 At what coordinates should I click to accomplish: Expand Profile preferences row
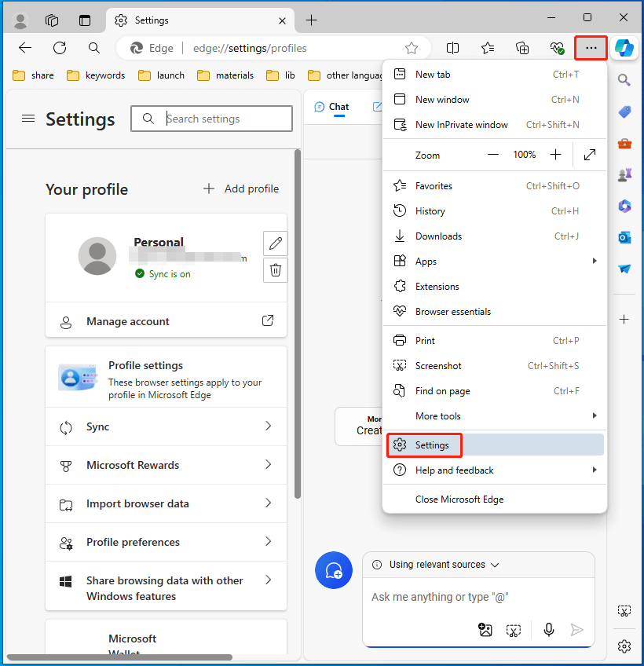(166, 542)
